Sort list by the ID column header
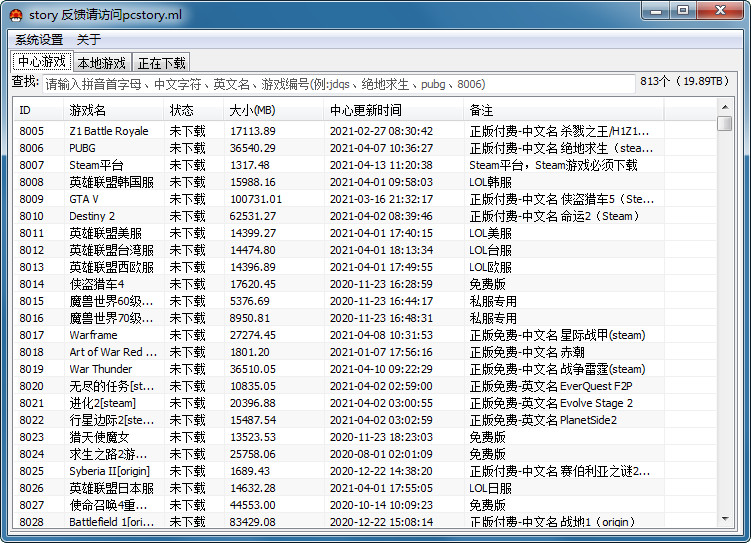The image size is (751, 543). (38, 111)
